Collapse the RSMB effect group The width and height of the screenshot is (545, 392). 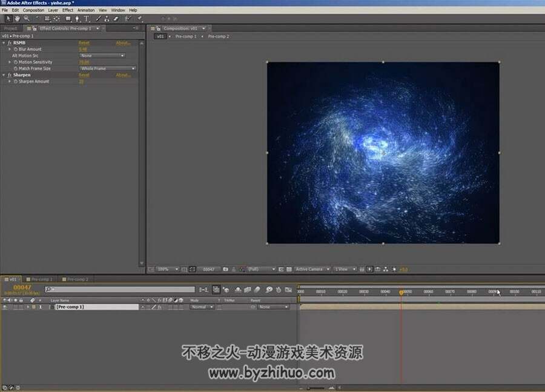[x=4, y=43]
